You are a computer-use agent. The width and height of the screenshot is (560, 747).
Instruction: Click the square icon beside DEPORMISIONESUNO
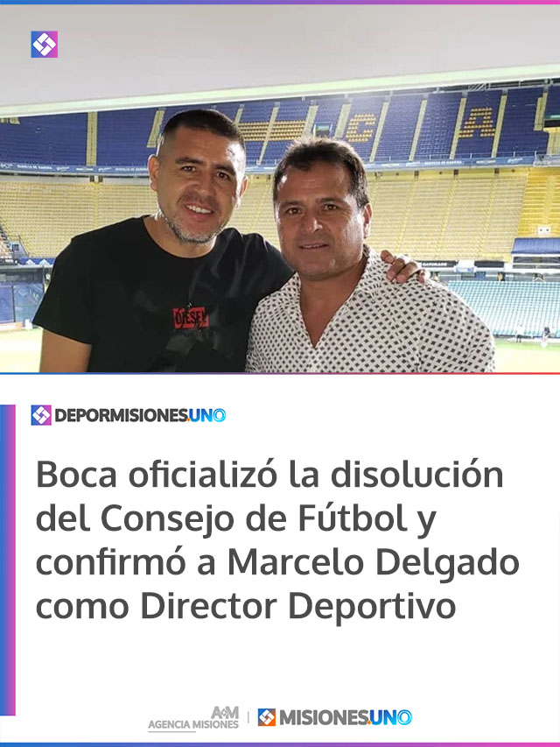[x=41, y=415]
